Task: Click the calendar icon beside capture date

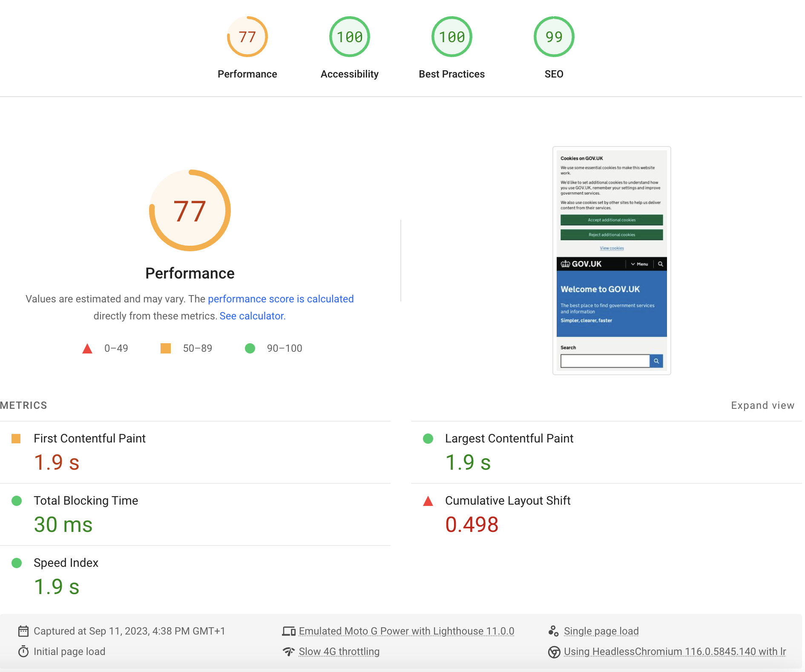Action: pos(23,631)
